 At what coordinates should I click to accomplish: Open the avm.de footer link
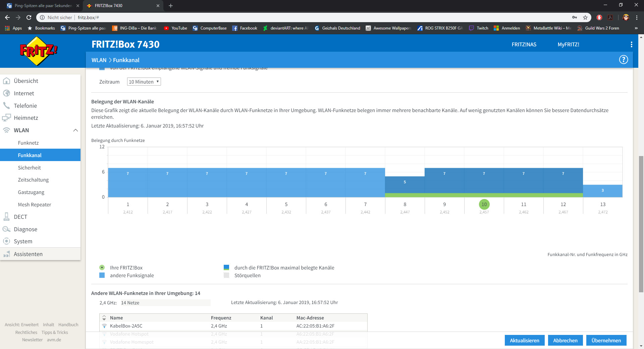coord(54,340)
